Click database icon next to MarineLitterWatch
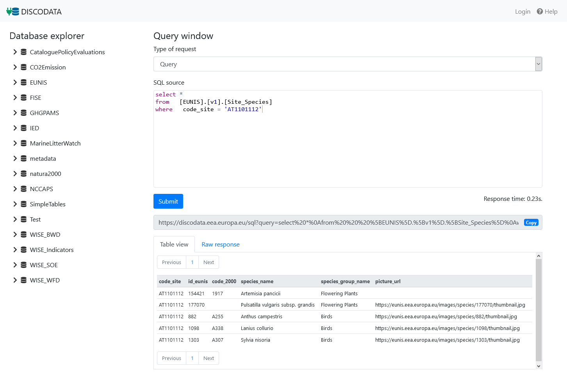This screenshot has height=392, width=567. 24,143
